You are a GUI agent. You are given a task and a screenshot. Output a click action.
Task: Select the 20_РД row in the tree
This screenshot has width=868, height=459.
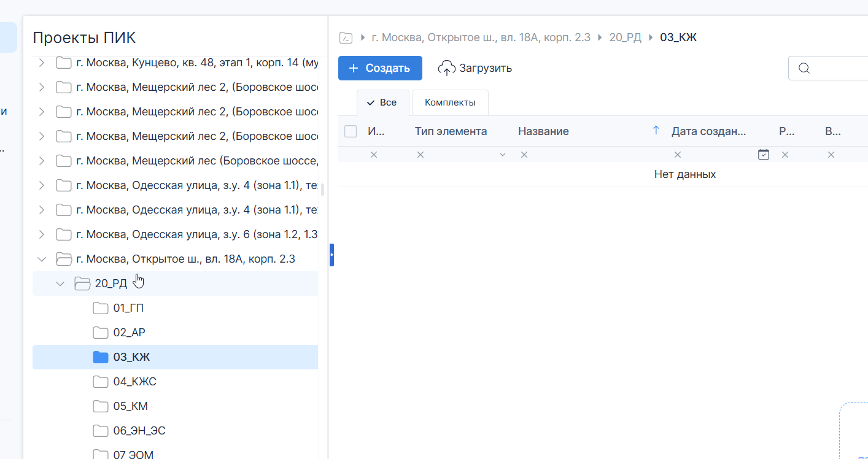point(175,283)
